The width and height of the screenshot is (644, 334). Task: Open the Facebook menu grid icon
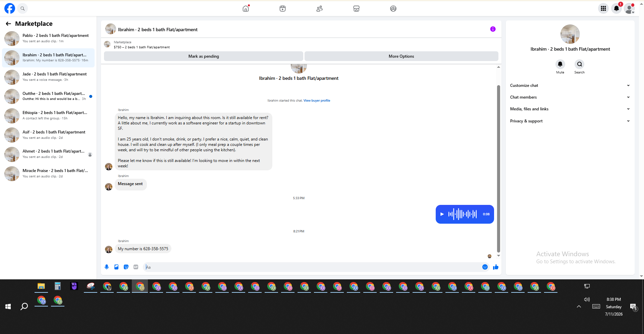click(603, 8)
